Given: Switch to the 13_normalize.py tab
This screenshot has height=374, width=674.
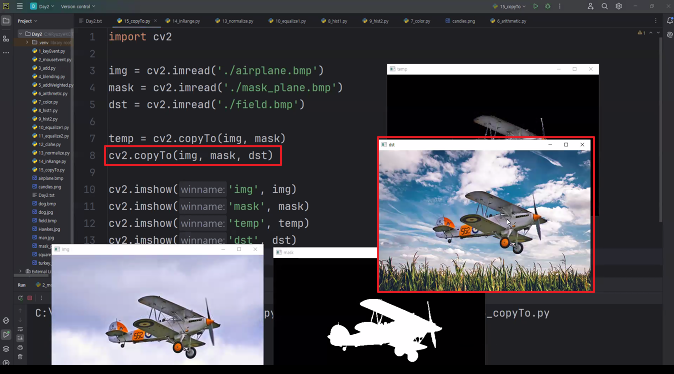Looking at the screenshot, I should pos(234,21).
